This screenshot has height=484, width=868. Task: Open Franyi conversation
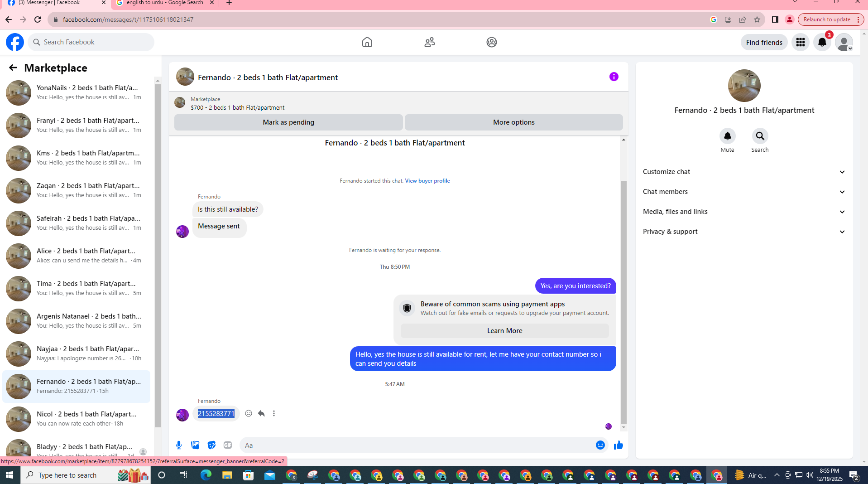pyautogui.click(x=76, y=125)
